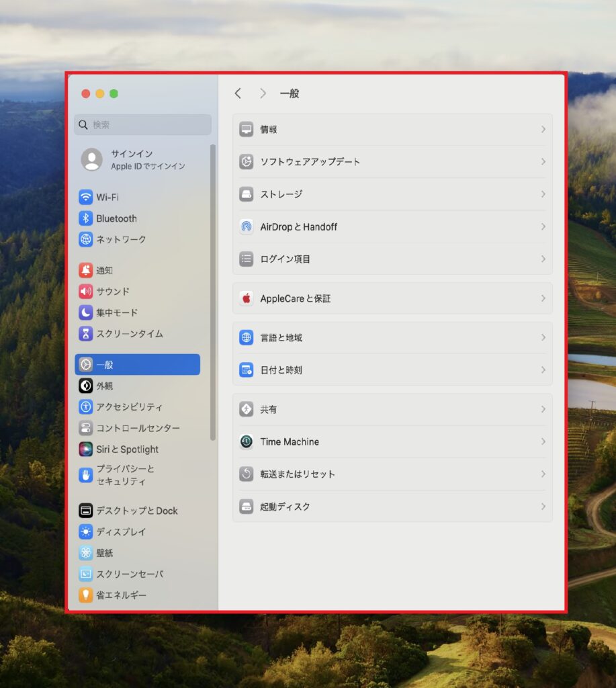Open the 言語と地域 row chevron
Screen dimensions: 616x688
[x=543, y=337]
